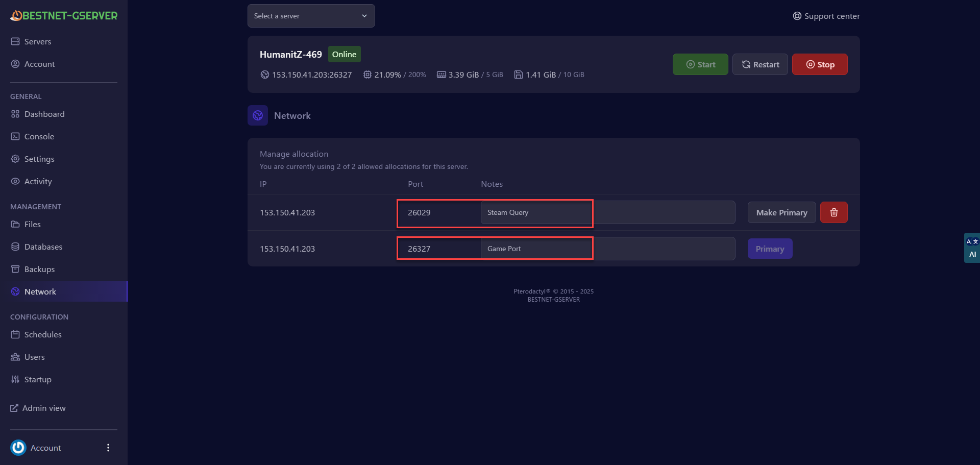Click the IP in the Game Port row
The image size is (980, 465).
pos(287,249)
